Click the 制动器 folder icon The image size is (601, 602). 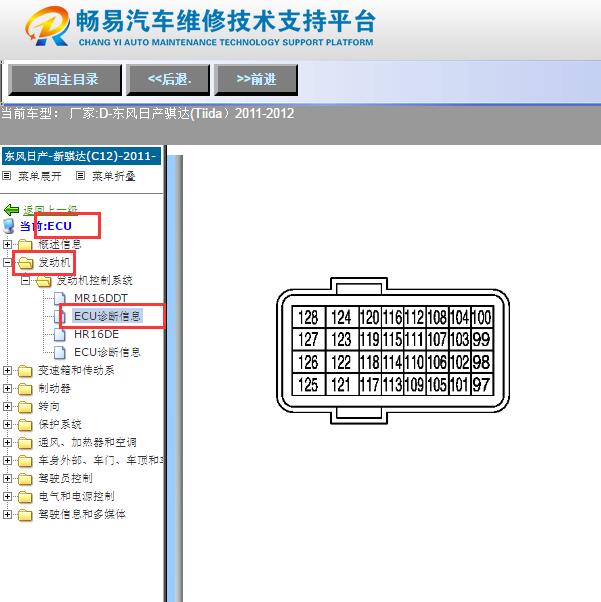pos(25,389)
